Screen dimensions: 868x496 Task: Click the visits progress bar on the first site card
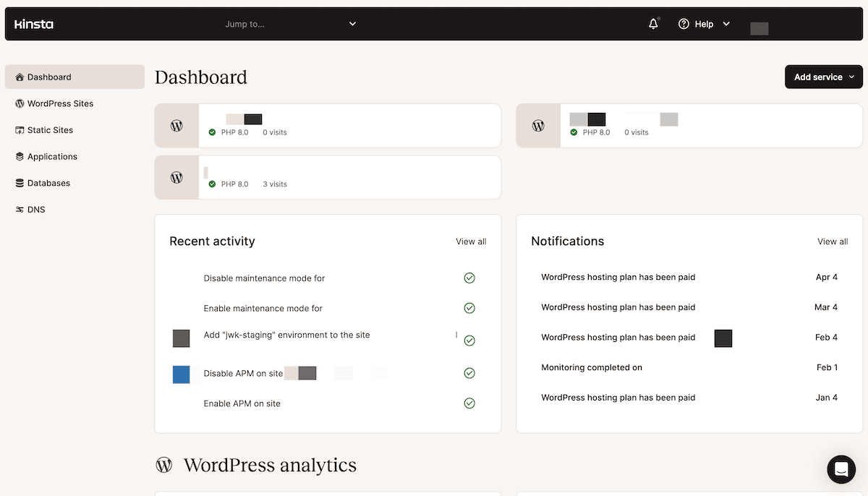tap(243, 119)
